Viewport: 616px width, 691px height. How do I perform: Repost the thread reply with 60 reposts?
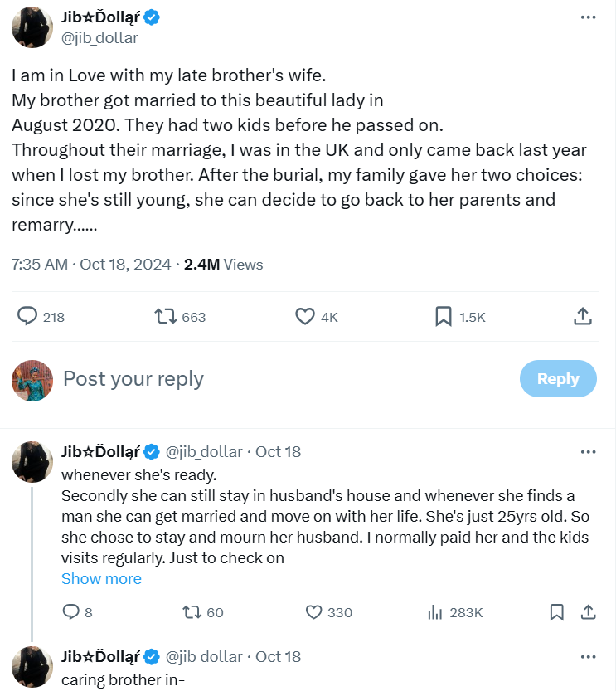(x=192, y=612)
